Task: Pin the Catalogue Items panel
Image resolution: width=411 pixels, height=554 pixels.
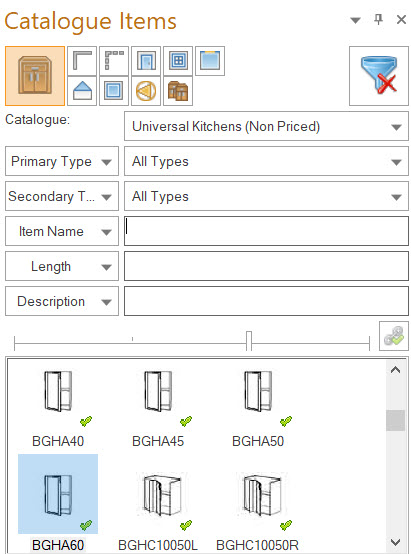Action: [x=378, y=19]
